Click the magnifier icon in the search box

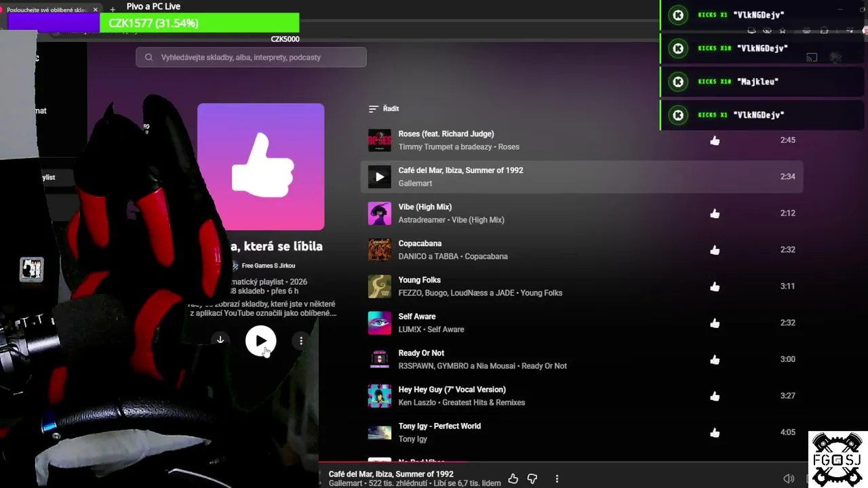click(x=149, y=58)
